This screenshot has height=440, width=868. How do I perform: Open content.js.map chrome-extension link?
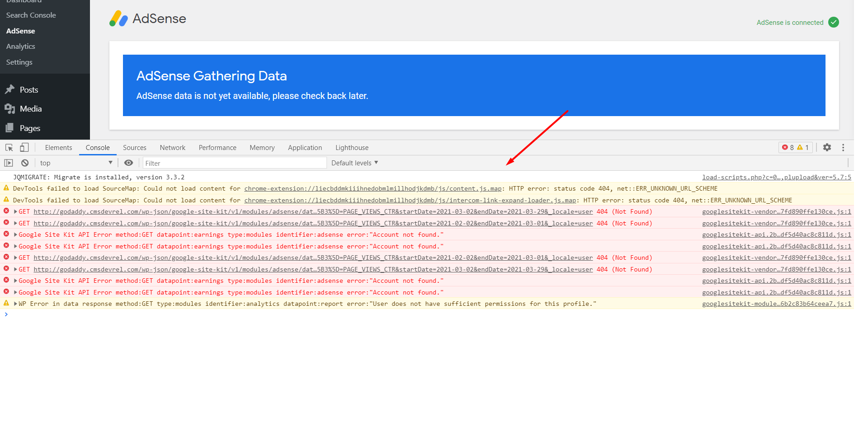click(x=373, y=188)
